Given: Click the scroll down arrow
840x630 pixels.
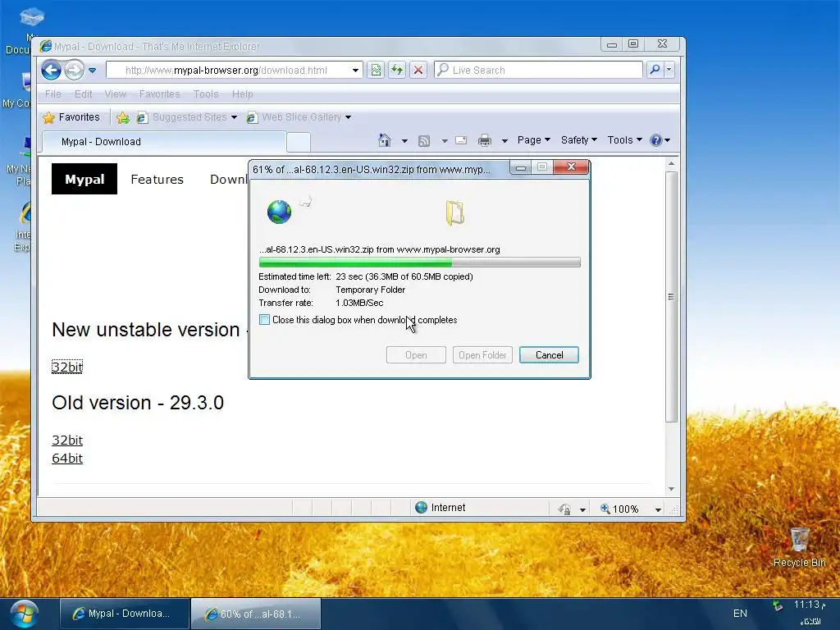Looking at the screenshot, I should coord(671,489).
